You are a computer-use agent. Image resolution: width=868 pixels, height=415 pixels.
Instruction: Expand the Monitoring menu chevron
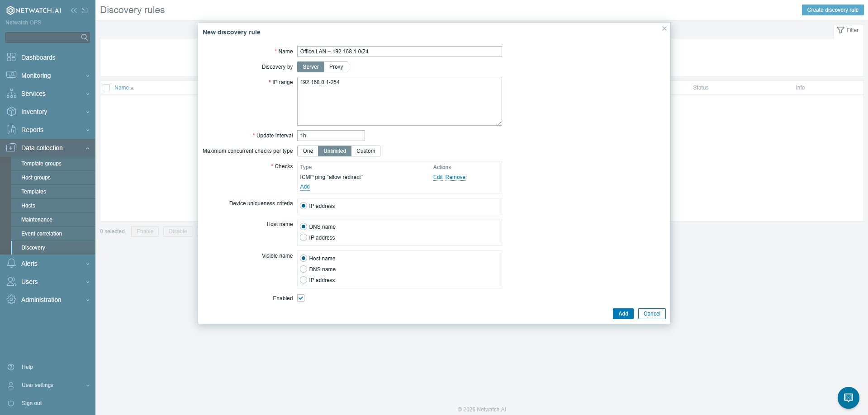[88, 76]
